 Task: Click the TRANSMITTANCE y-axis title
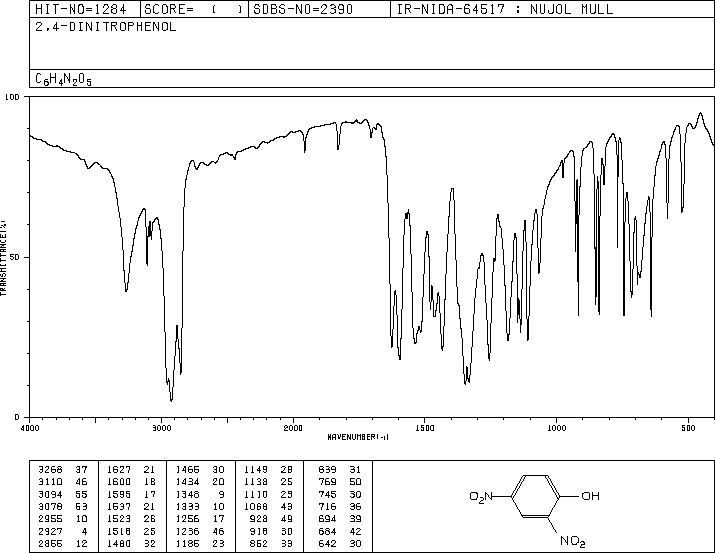[x=4, y=258]
